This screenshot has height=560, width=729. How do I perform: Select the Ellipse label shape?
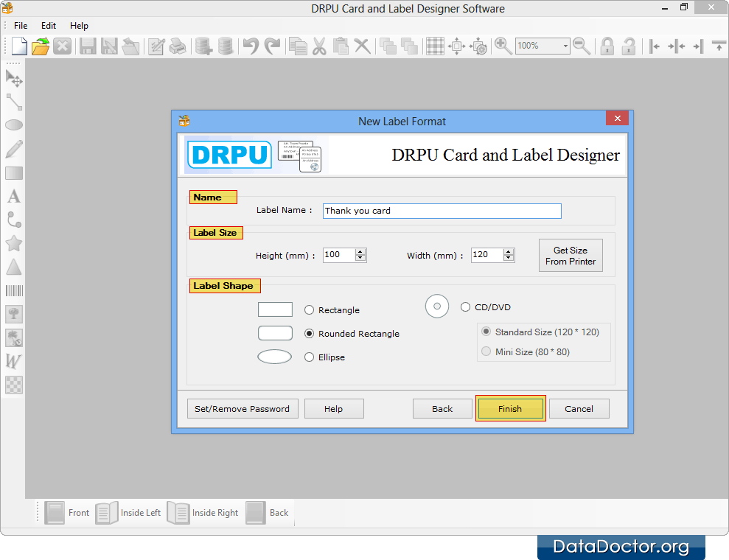[309, 357]
